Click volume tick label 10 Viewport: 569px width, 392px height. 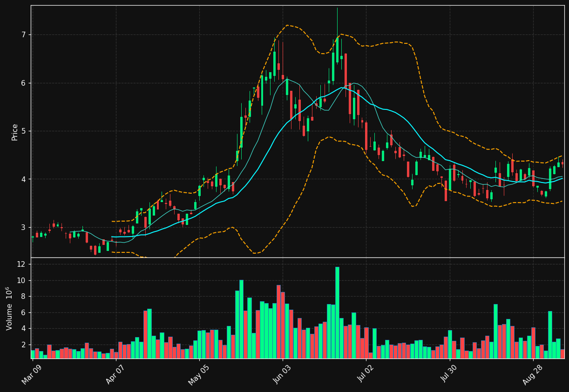click(22, 281)
